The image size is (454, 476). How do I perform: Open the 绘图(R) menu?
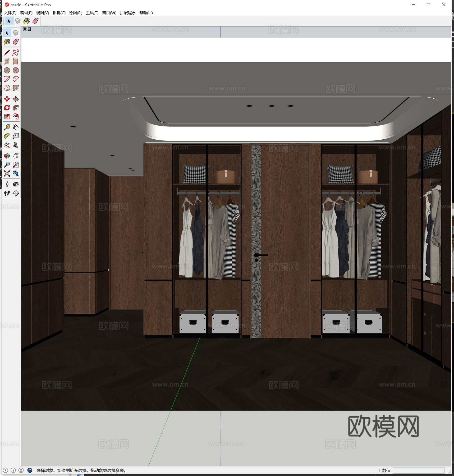click(x=76, y=13)
